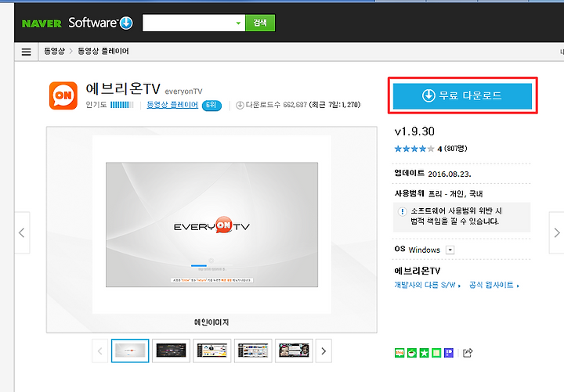Click the 무료 다운로드 button
This screenshot has height=392, width=564.
pyautogui.click(x=462, y=95)
